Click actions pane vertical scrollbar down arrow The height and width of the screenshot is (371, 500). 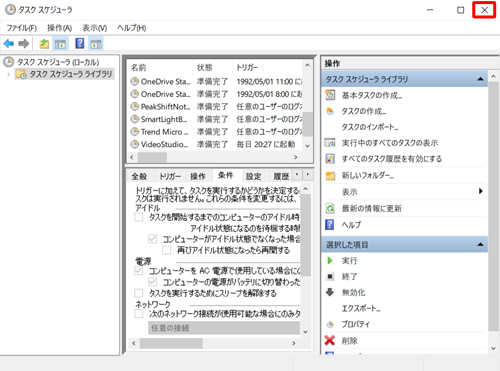coord(493,348)
